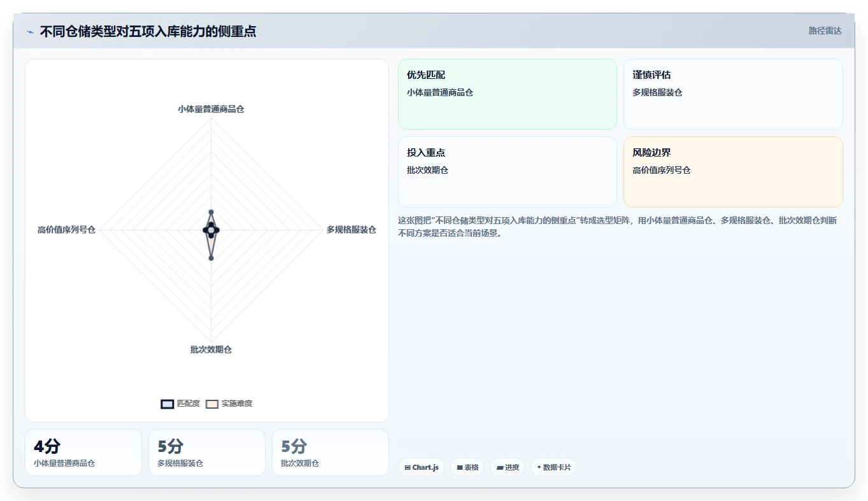Select the 表格 chip
This screenshot has height=501, width=868.
click(467, 467)
